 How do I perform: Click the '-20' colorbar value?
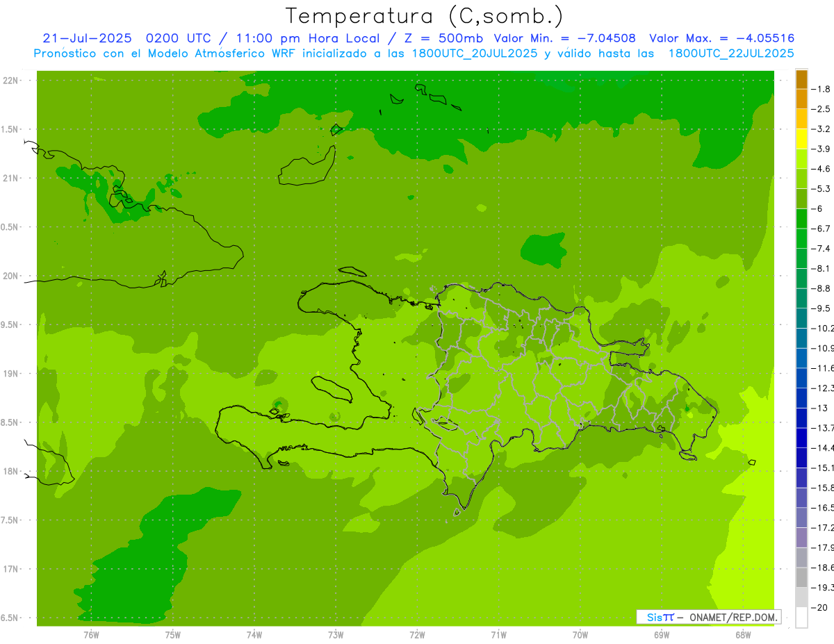(820, 608)
